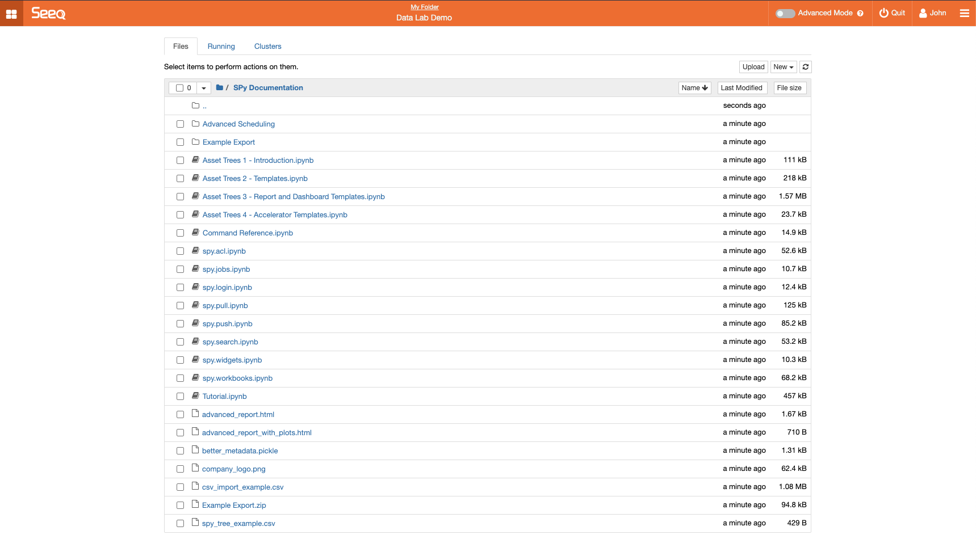Click the Quit power icon

click(883, 13)
